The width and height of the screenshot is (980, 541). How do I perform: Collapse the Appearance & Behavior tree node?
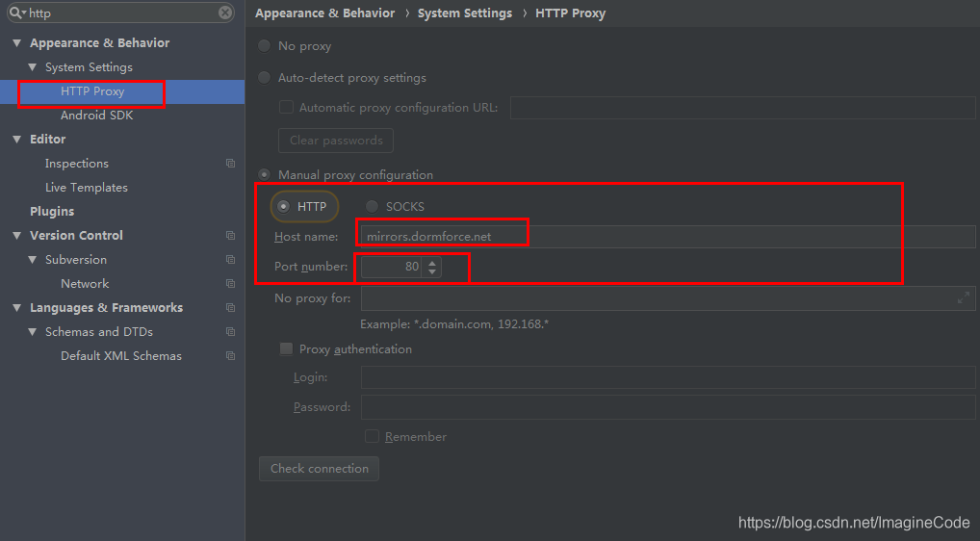17,43
